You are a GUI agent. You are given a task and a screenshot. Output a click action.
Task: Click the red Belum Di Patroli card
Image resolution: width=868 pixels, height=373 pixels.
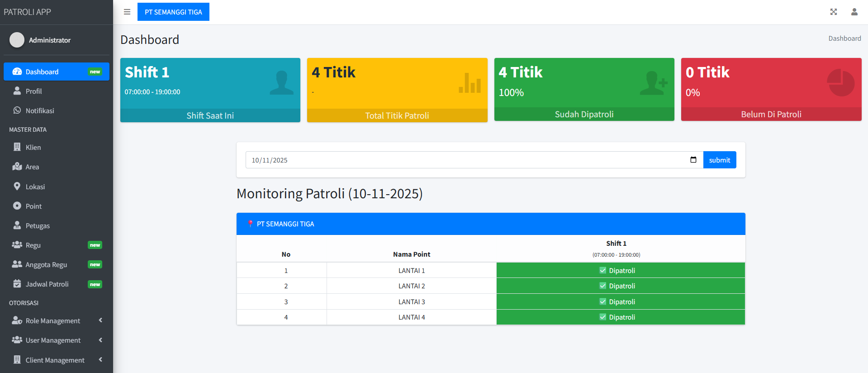click(x=771, y=89)
